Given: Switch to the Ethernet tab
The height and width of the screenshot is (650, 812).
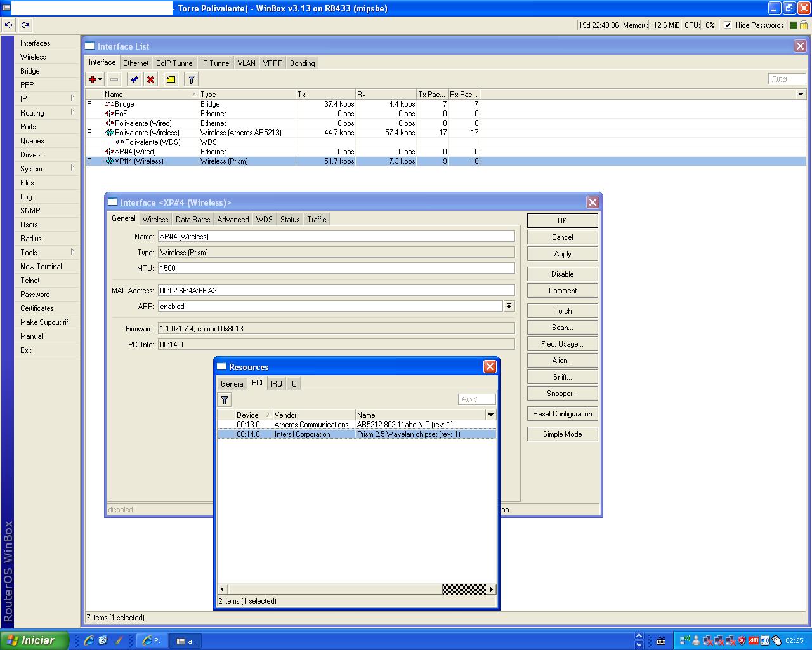Looking at the screenshot, I should pyautogui.click(x=136, y=63).
